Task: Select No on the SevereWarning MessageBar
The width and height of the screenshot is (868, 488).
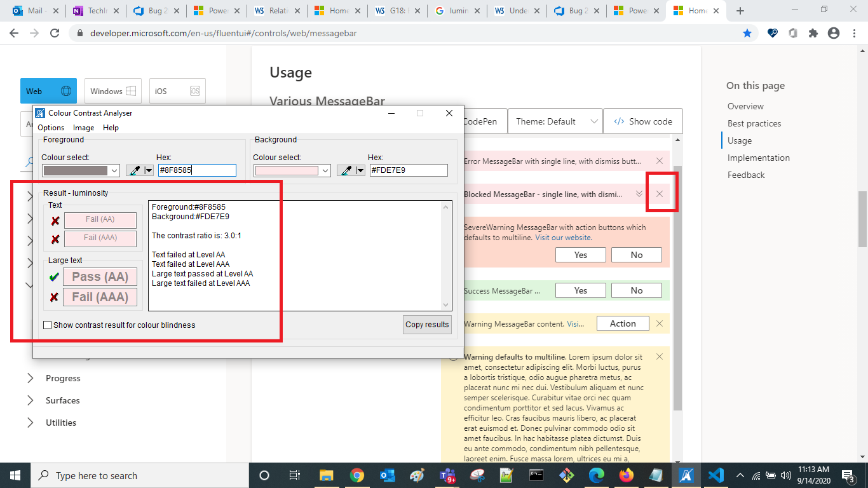Action: click(x=636, y=254)
